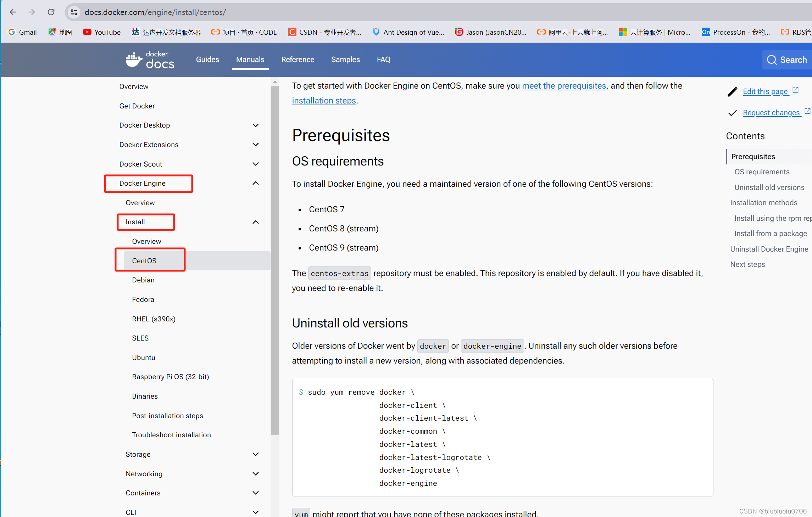Open the CSDN 专业开发者 bookmark
The image size is (812, 517).
coord(324,32)
